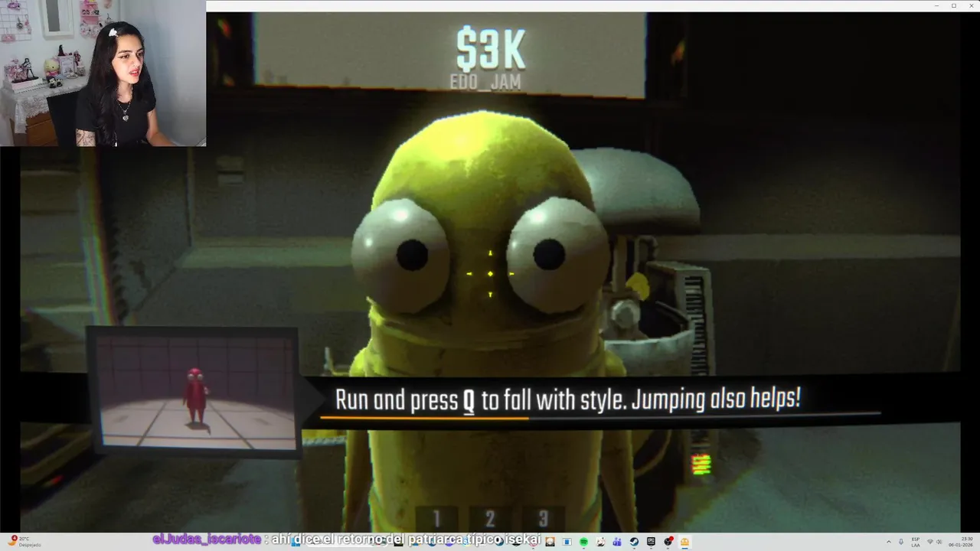The width and height of the screenshot is (980, 551).
Task: Open the clock showing 23:30
Action: pyautogui.click(x=960, y=542)
